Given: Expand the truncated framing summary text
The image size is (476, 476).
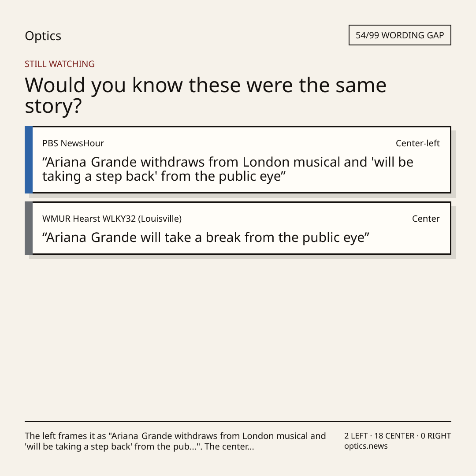Looking at the screenshot, I should 175,441.
